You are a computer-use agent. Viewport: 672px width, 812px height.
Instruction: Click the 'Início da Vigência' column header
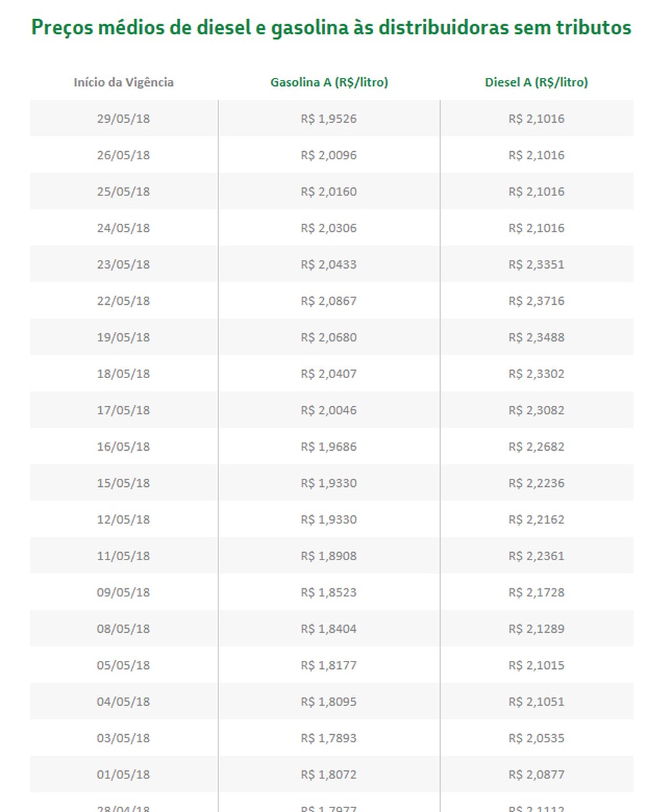[x=124, y=83]
